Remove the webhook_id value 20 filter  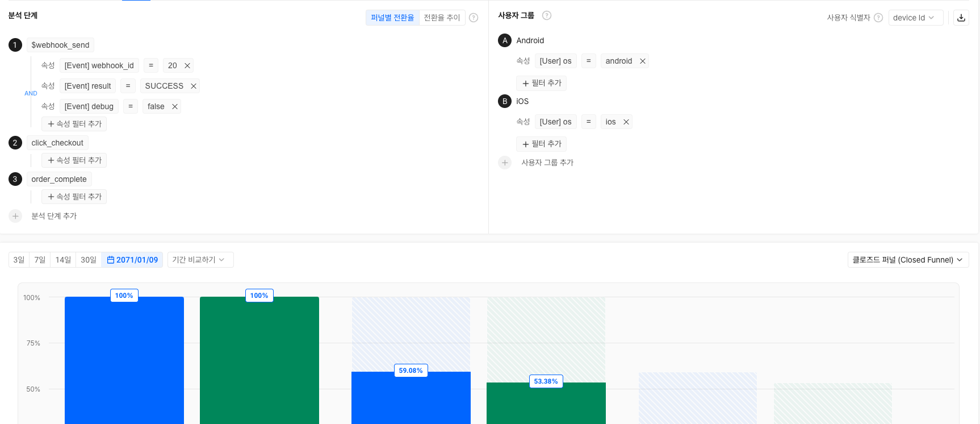[187, 65]
